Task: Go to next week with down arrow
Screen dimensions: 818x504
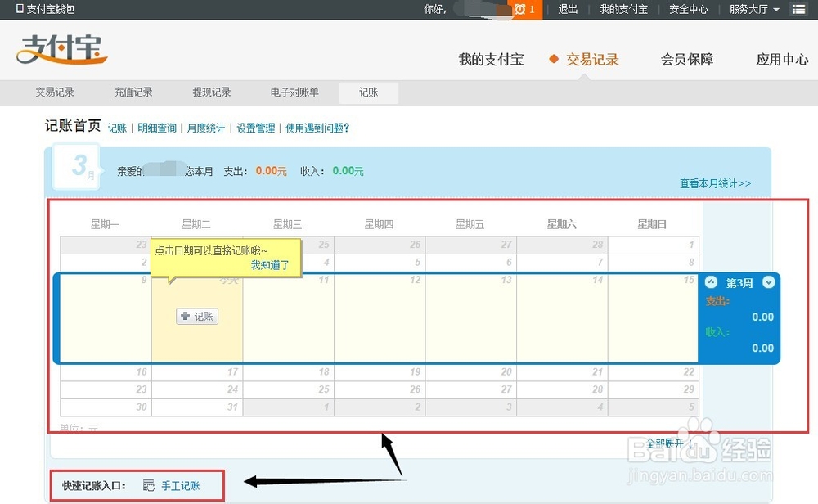Action: [768, 282]
